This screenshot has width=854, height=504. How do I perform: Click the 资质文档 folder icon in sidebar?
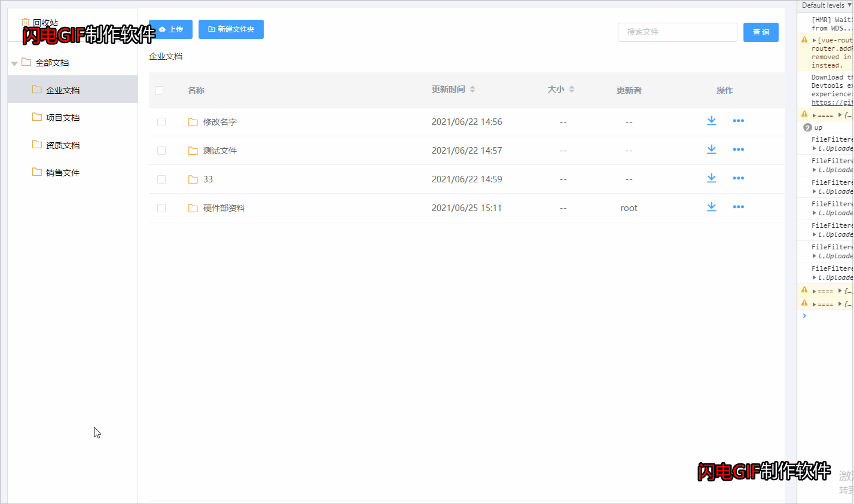click(37, 144)
